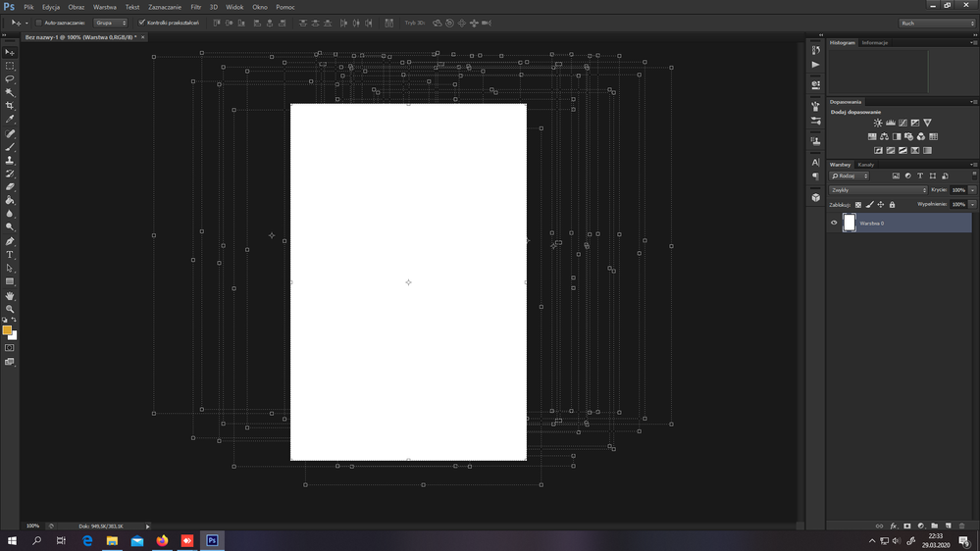Select the Magic Wand tool
980x551 pixels.
click(x=10, y=92)
